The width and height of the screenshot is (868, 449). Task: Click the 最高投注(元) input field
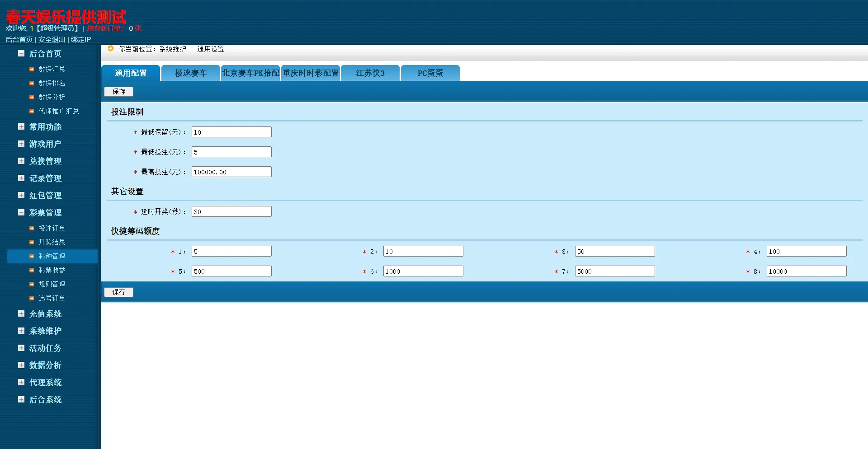pyautogui.click(x=231, y=172)
